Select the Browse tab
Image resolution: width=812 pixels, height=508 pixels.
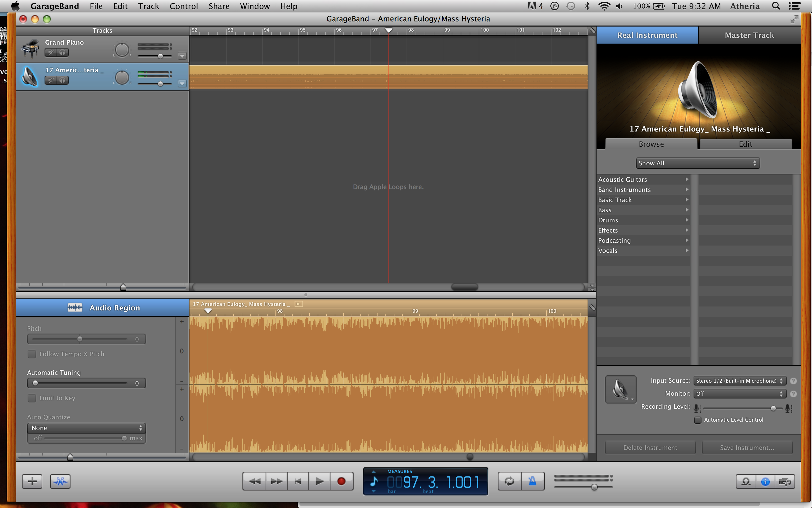pyautogui.click(x=651, y=144)
